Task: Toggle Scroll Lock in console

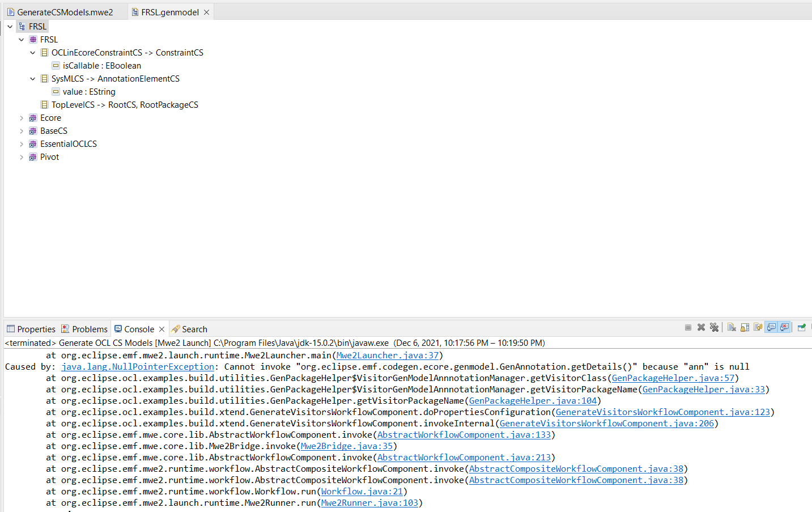Action: point(745,328)
